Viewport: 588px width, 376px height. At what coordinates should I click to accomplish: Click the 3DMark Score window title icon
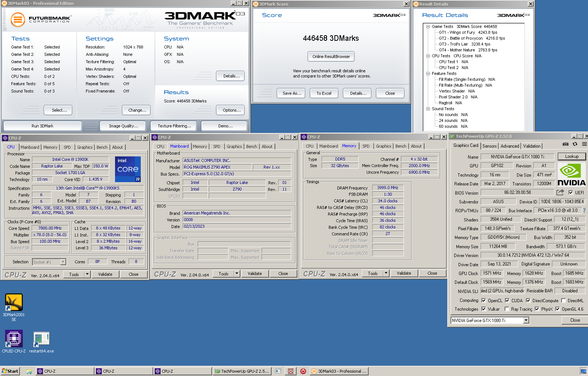(x=256, y=4)
